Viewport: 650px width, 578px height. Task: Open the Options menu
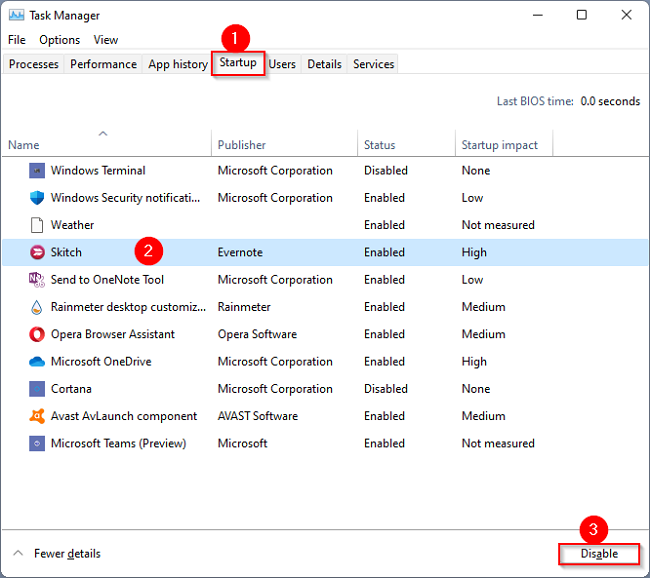coord(59,40)
